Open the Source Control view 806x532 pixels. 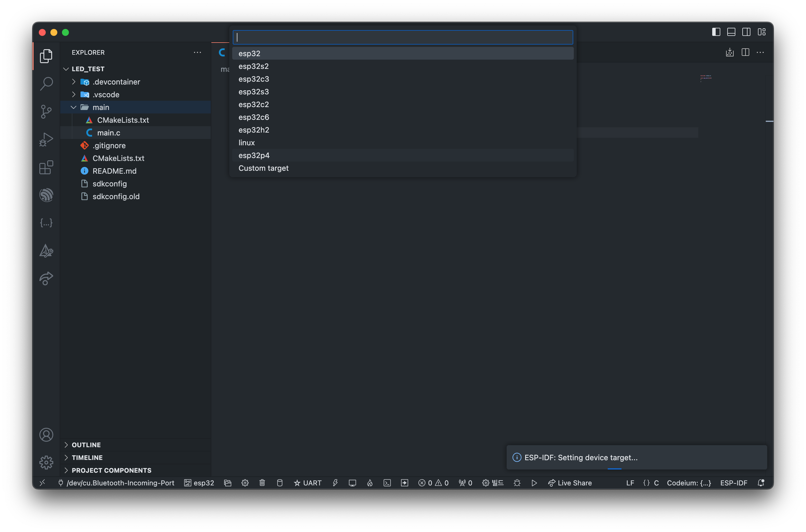46,111
